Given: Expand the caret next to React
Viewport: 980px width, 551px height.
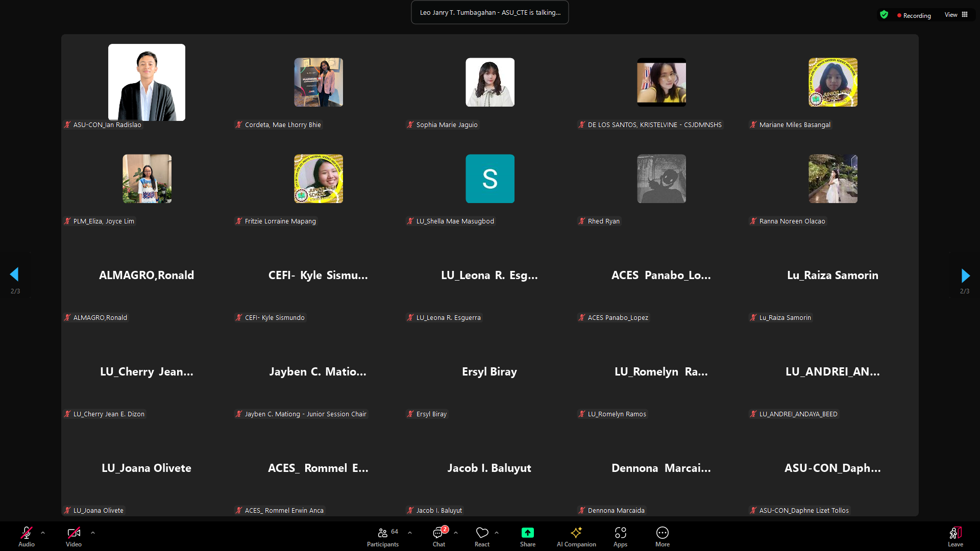Looking at the screenshot, I should 497,533.
